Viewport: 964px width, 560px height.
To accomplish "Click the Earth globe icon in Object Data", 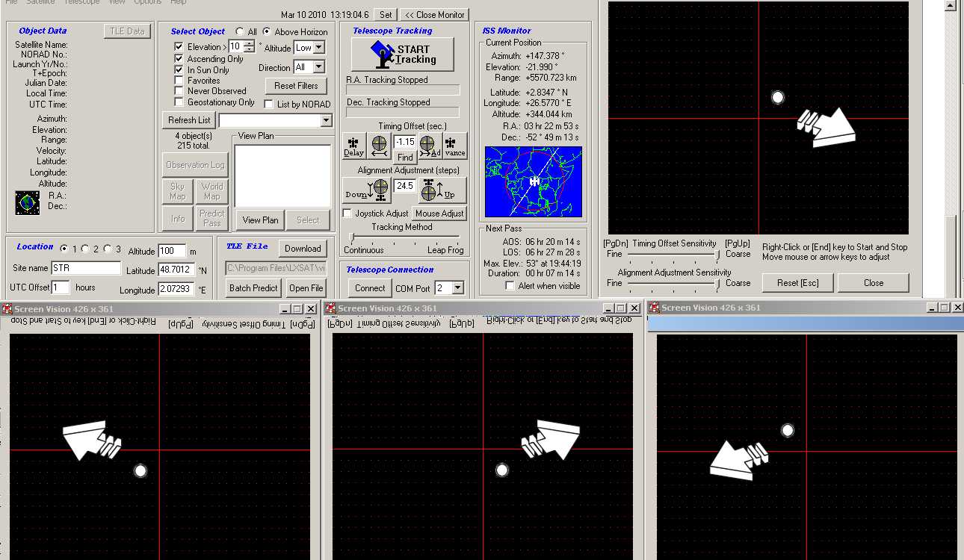I will (x=28, y=202).
